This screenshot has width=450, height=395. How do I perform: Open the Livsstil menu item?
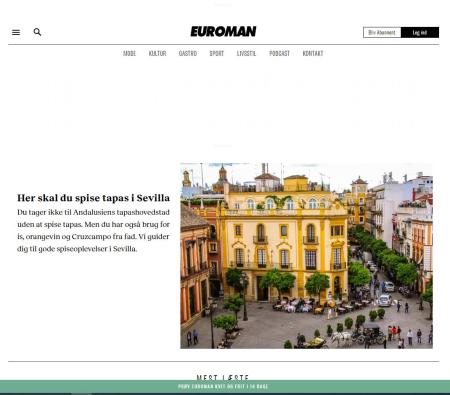(246, 53)
